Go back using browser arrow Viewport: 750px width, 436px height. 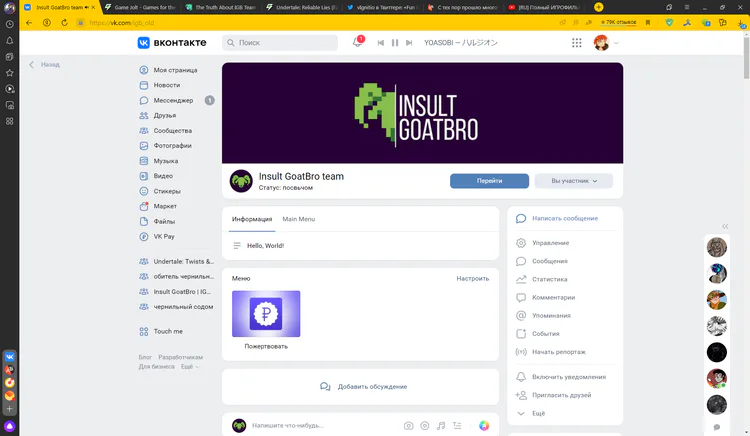tap(29, 22)
